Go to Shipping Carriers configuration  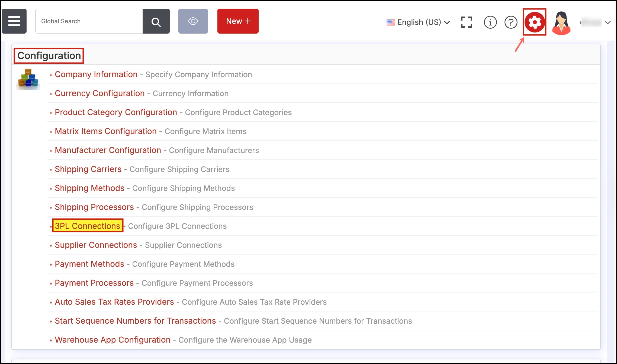coord(88,169)
